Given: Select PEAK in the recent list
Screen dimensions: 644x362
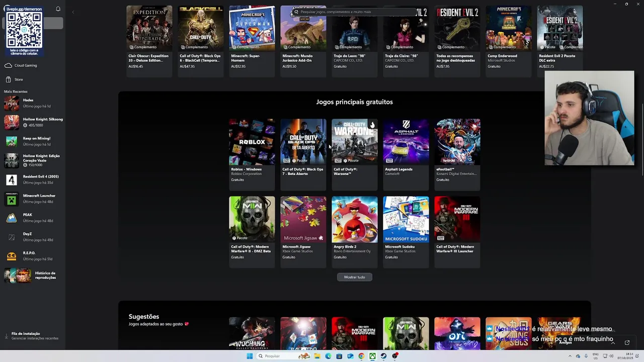Looking at the screenshot, I should click(x=33, y=218).
